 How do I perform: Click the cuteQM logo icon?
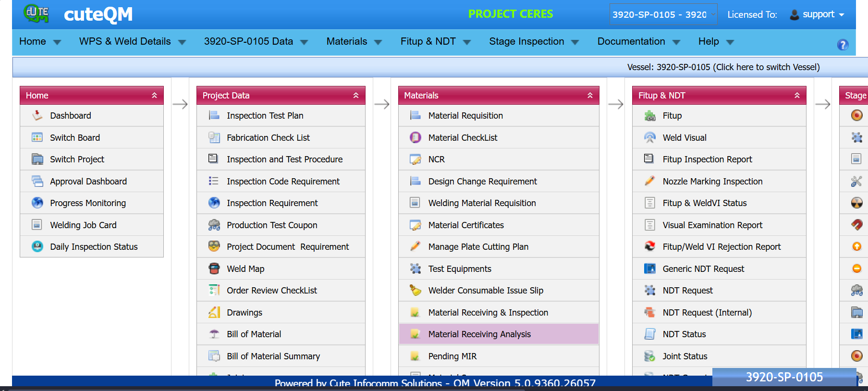click(37, 13)
